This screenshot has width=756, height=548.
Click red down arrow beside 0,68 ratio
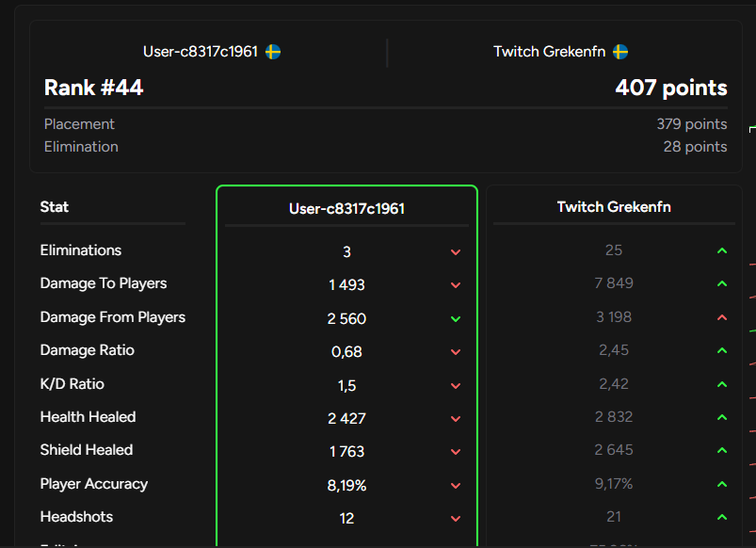click(456, 352)
